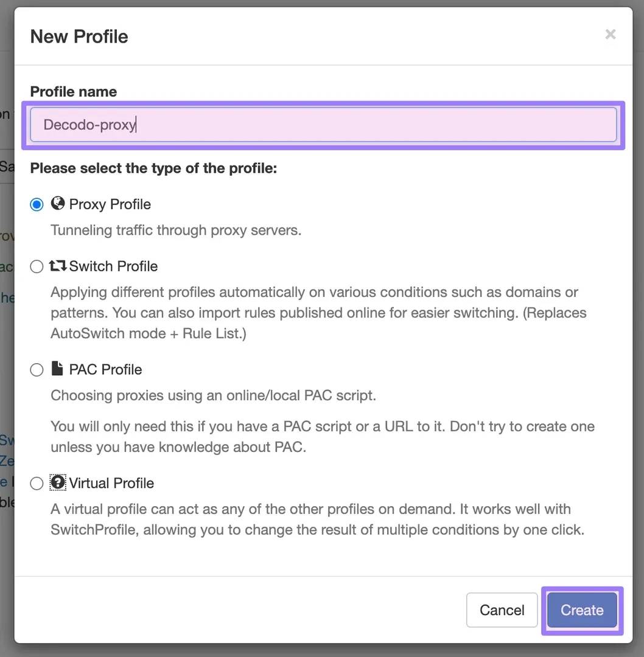Viewport: 644px width, 657px height.
Task: Click the retweet arrows icon for Switch Profile
Action: (58, 266)
